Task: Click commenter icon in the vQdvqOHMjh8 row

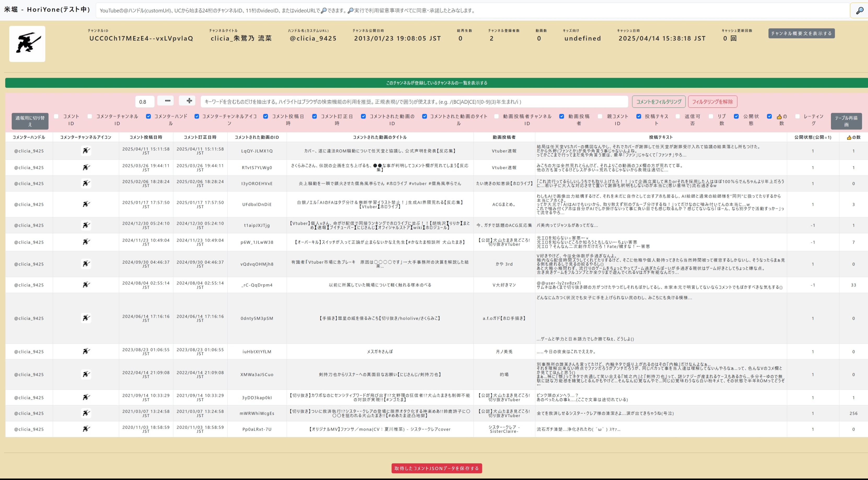Action: tap(86, 264)
